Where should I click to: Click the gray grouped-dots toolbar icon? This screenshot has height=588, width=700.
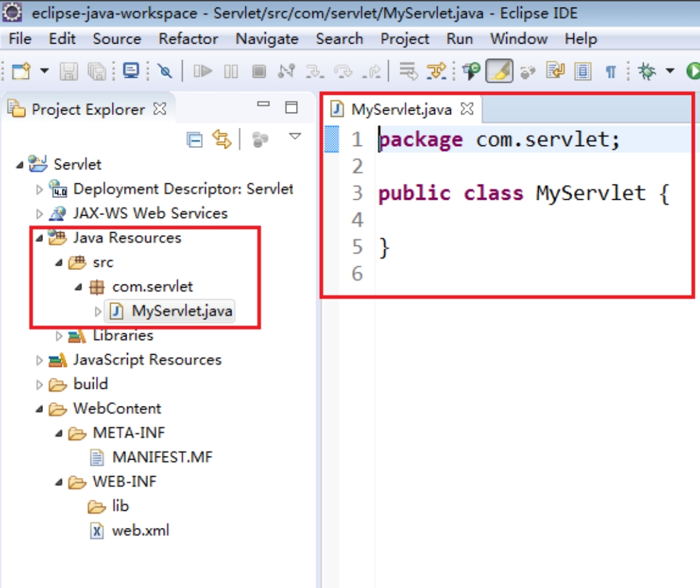[x=527, y=71]
